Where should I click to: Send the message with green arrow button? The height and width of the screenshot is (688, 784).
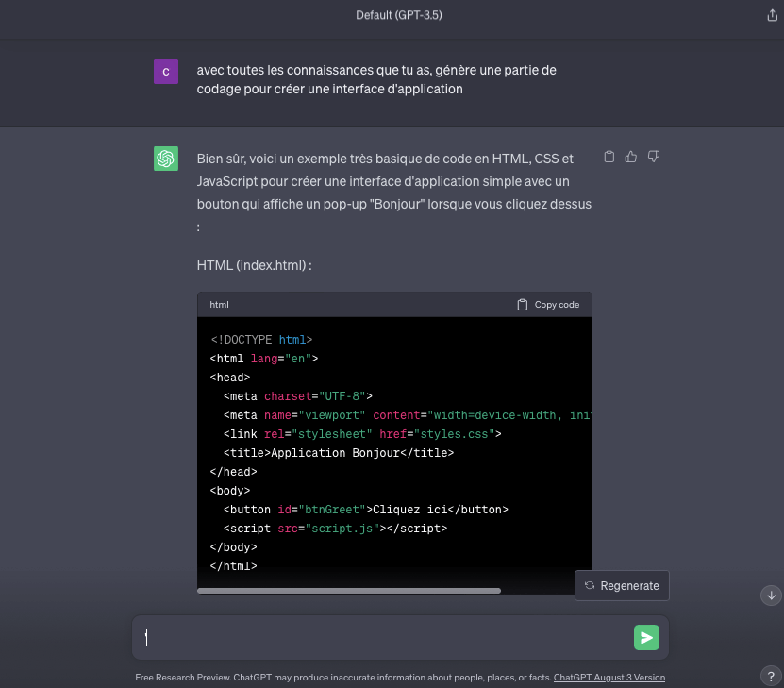tap(646, 637)
